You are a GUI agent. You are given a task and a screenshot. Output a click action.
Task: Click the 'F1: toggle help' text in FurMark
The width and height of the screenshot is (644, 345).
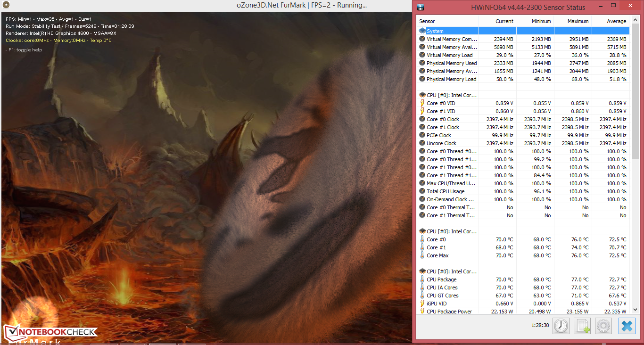pos(25,50)
